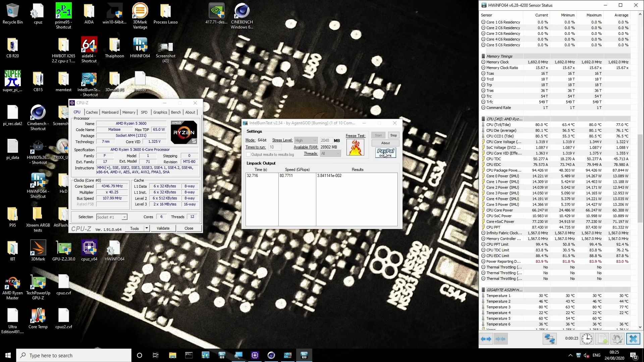Screen dimensions: 644x362
Task: Start HWiNFO logging to file icon
Action: tap(602, 339)
